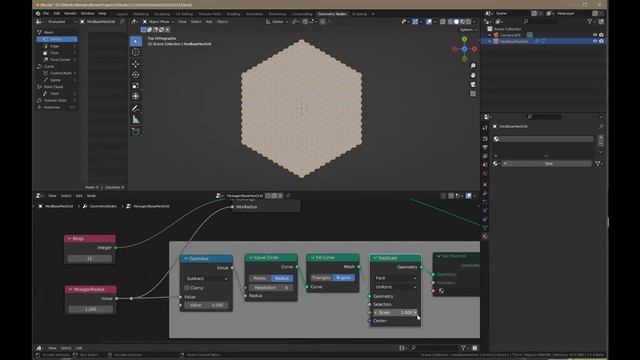Open the Material properties tab icon
This screenshot has width=640, height=360.
click(x=485, y=237)
